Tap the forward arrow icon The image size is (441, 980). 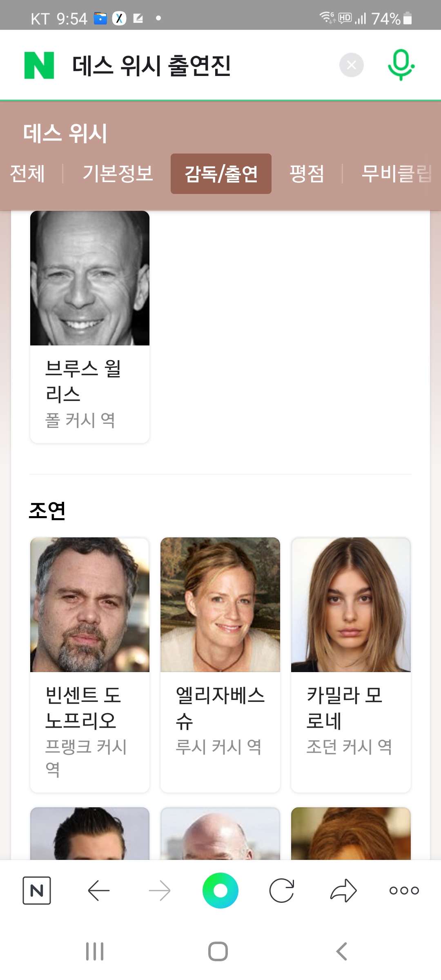click(x=160, y=891)
